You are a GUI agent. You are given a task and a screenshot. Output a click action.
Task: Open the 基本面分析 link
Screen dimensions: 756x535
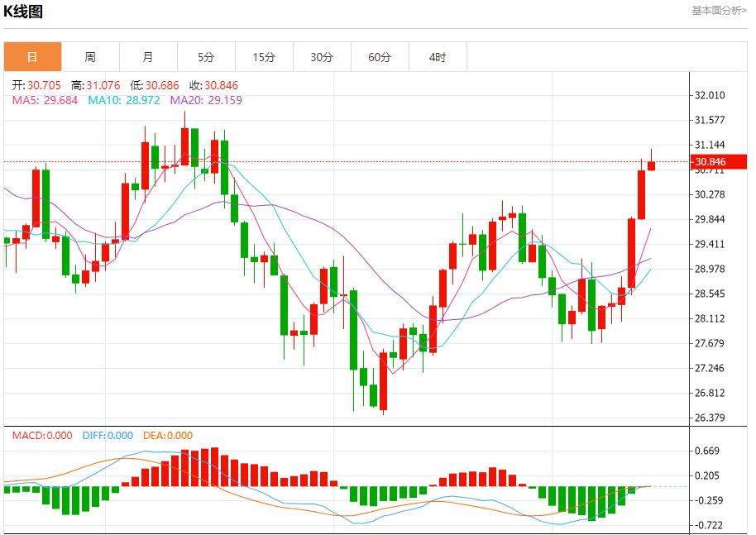coord(719,11)
